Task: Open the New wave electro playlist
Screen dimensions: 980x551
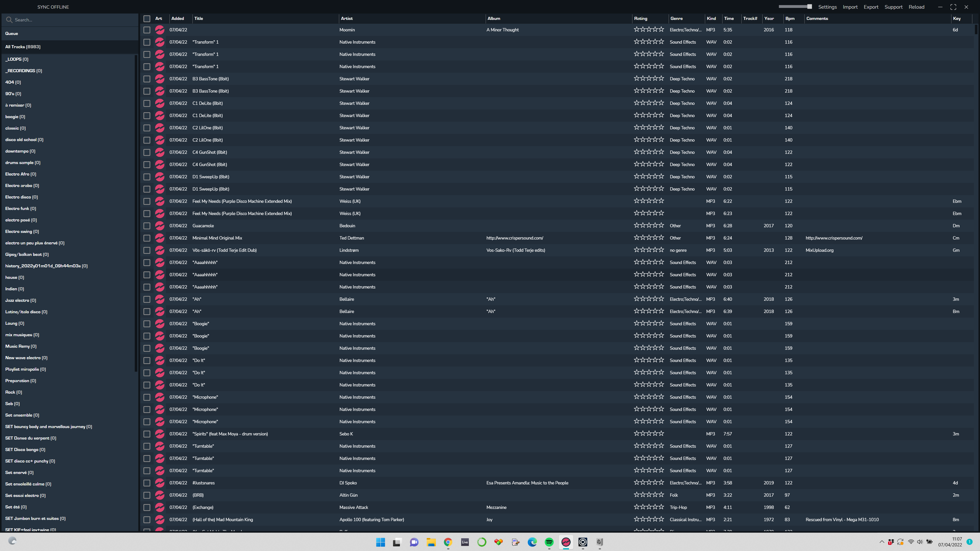Action: click(26, 358)
